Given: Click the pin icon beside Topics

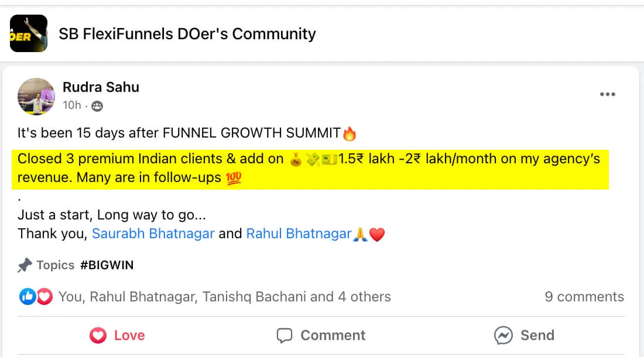Looking at the screenshot, I should (25, 266).
